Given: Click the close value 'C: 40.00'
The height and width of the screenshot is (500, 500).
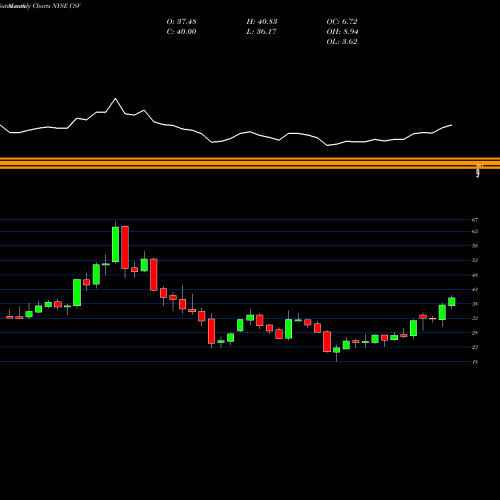Looking at the screenshot, I should (x=182, y=32).
